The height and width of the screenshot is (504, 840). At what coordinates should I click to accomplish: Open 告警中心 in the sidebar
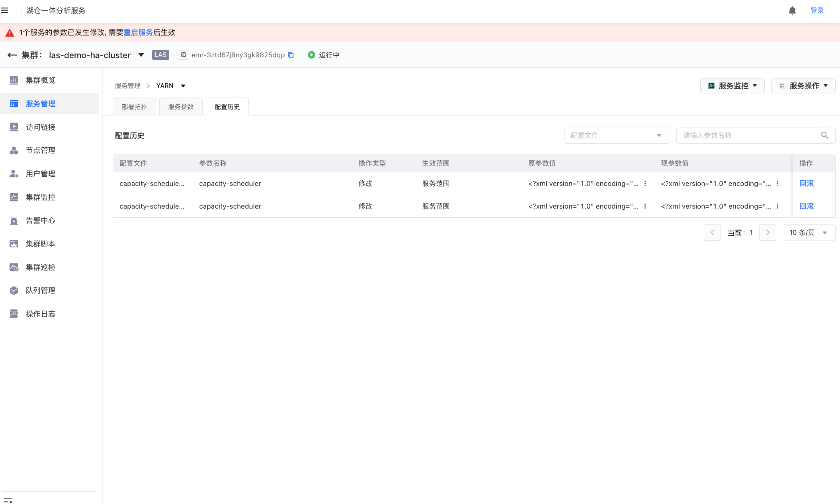click(40, 221)
